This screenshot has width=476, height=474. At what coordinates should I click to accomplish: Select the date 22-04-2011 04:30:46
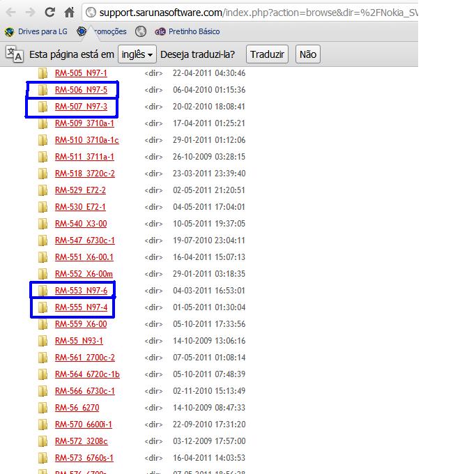pyautogui.click(x=209, y=73)
